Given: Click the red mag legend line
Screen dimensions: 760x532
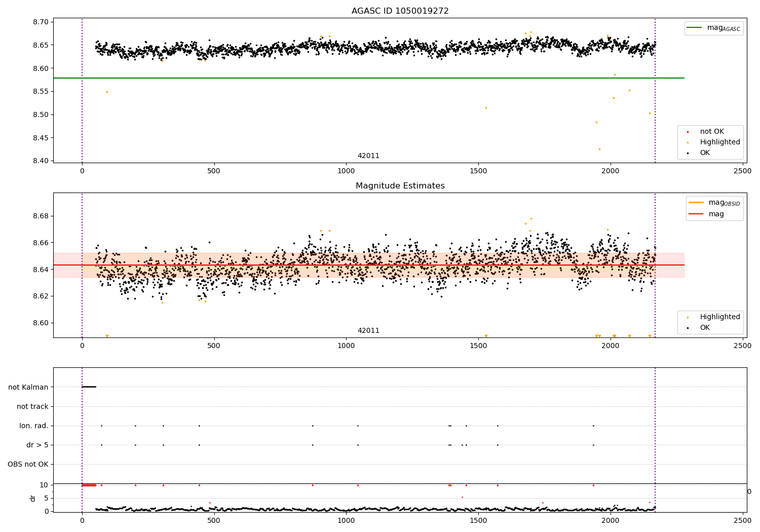Looking at the screenshot, I should coord(697,214).
